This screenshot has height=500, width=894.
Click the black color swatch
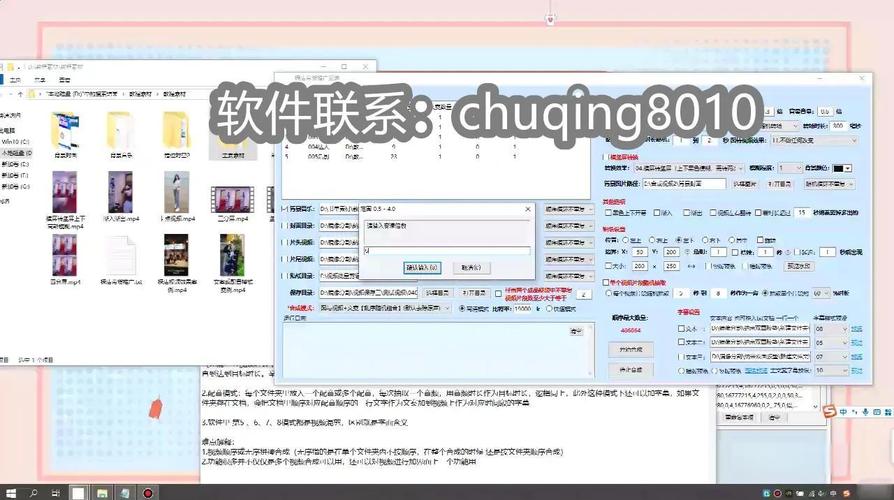pyautogui.click(x=838, y=169)
